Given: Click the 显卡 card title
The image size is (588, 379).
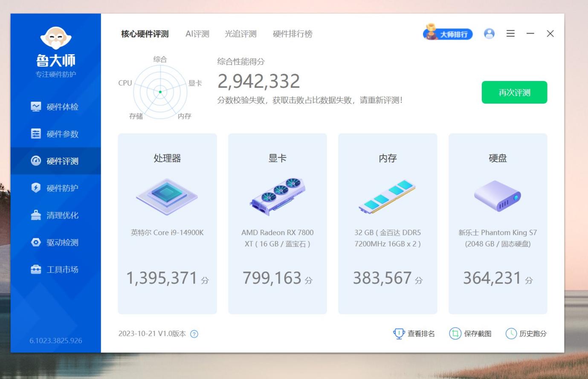Looking at the screenshot, I should click(278, 158).
